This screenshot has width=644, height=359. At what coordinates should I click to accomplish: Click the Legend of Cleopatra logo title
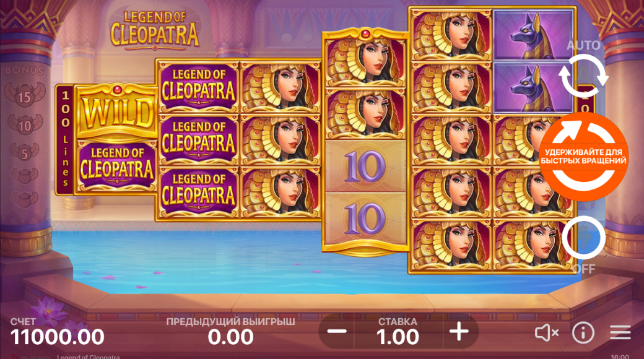point(154,30)
